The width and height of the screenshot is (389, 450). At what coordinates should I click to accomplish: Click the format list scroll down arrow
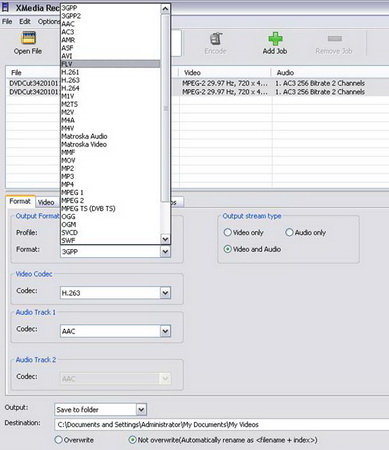(x=165, y=239)
